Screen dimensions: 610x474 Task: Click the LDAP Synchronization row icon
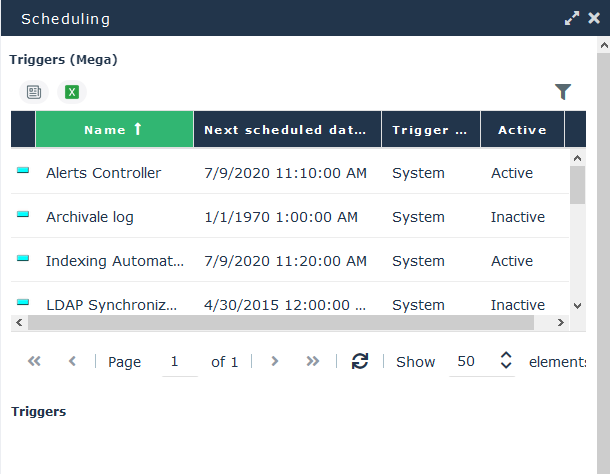pos(23,303)
